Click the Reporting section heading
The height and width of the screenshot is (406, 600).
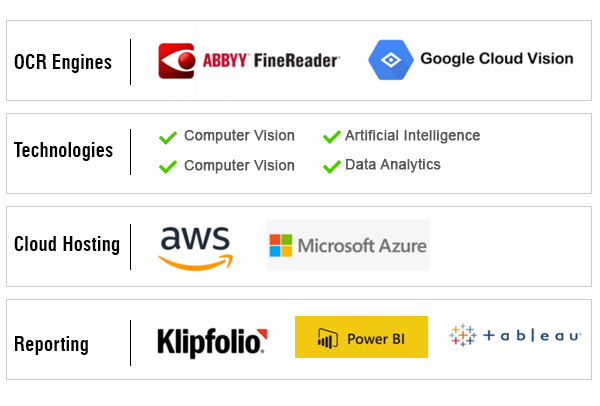click(x=51, y=344)
